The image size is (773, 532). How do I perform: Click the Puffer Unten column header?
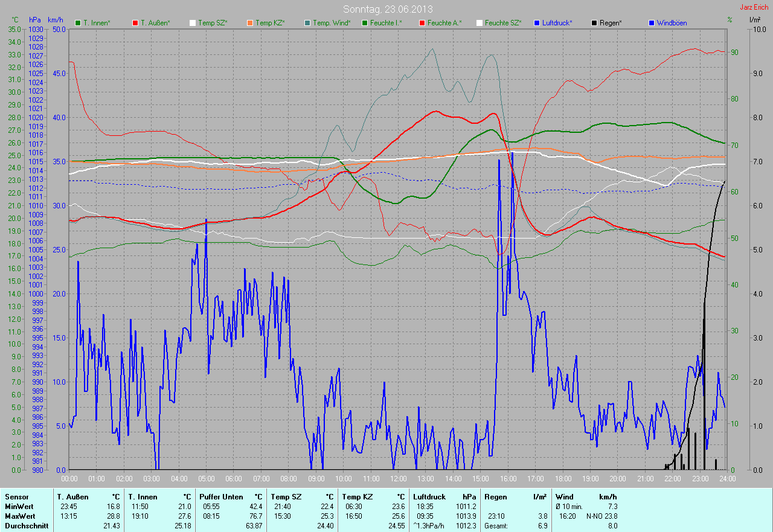(x=220, y=497)
